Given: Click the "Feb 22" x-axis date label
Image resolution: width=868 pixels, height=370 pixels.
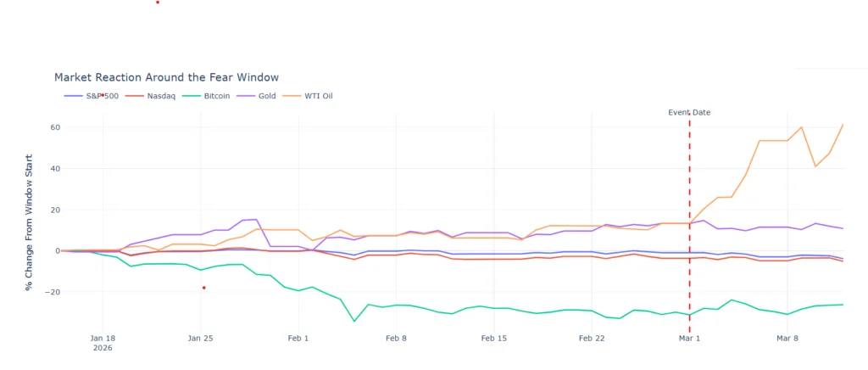Looking at the screenshot, I should [x=592, y=338].
